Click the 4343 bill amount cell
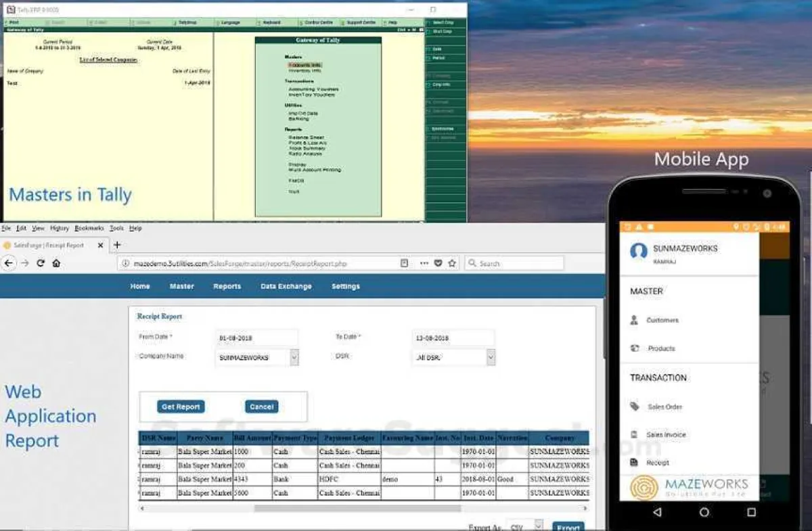812x531 pixels. click(252, 479)
